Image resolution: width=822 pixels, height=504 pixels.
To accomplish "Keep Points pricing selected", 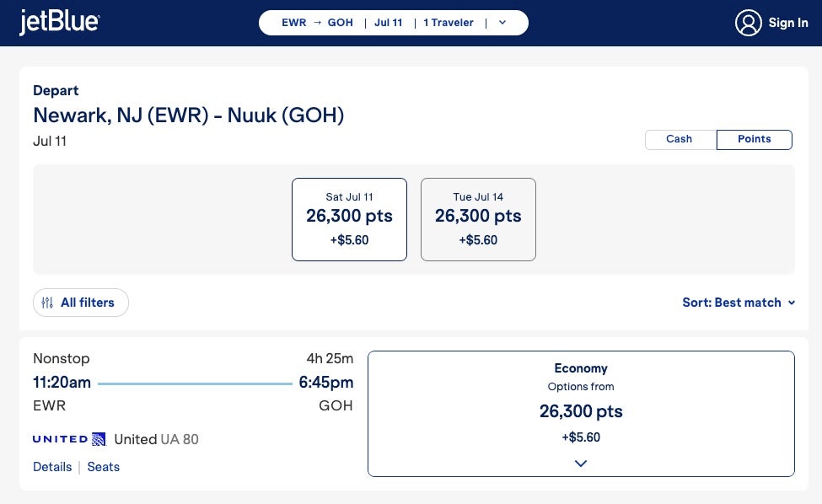I will click(x=754, y=139).
